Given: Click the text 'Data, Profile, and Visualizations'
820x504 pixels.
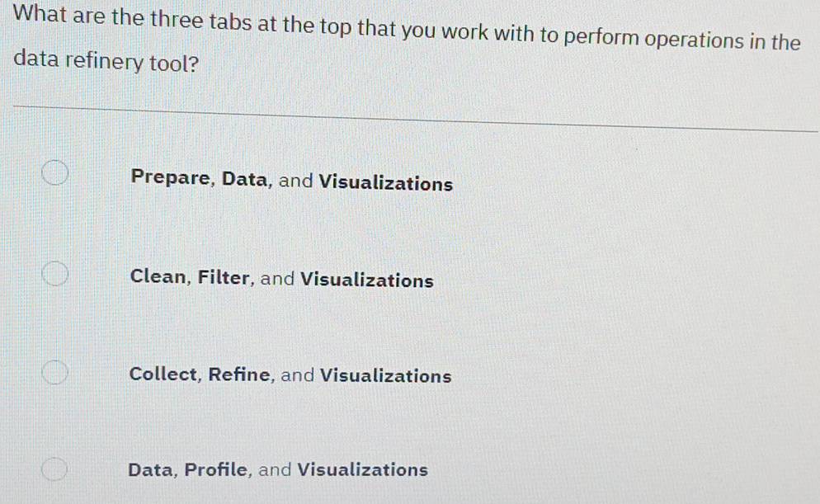Looking at the screenshot, I should click(278, 469).
